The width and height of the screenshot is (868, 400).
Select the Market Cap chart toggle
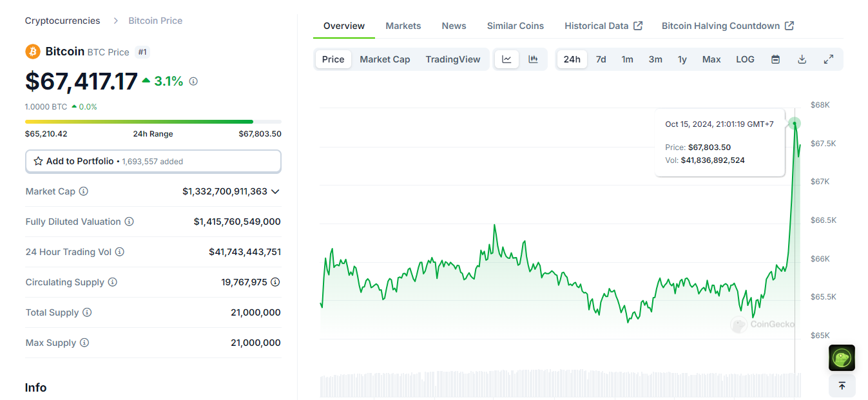point(385,59)
